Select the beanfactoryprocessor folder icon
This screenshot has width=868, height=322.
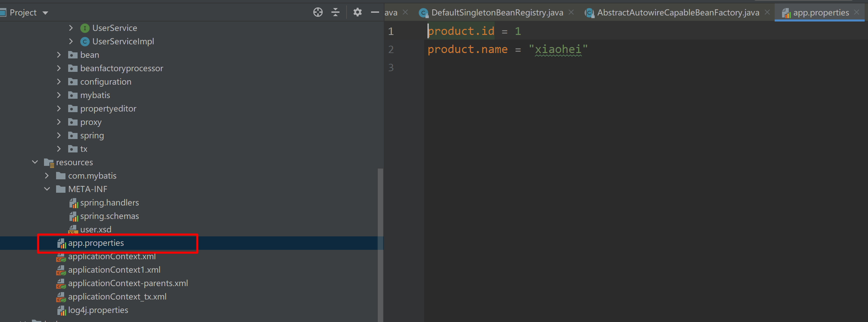point(73,68)
